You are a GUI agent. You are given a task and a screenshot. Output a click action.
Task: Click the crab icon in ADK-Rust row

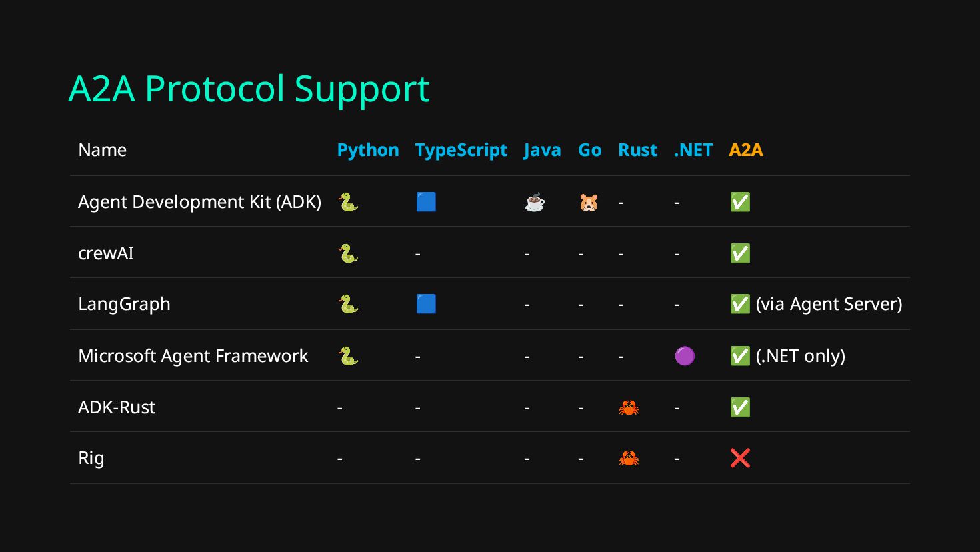[x=629, y=407]
